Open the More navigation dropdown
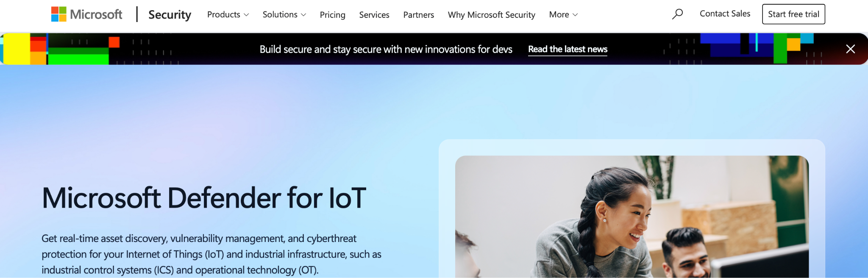 click(563, 14)
